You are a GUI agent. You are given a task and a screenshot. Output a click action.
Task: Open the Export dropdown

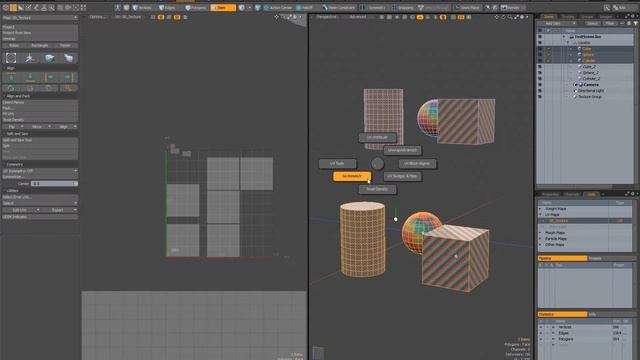(x=60, y=210)
